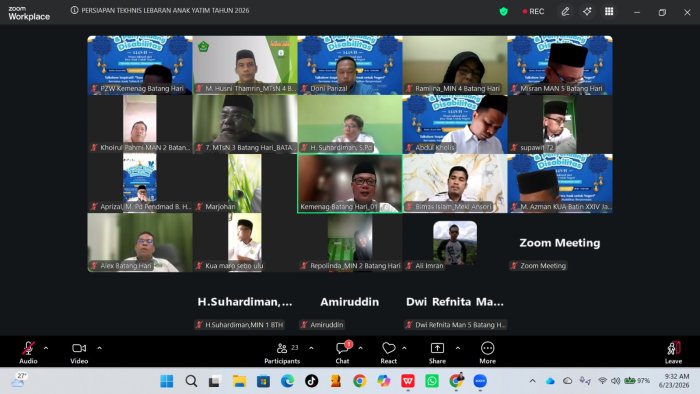Toggle camera with the Video button

tap(79, 353)
